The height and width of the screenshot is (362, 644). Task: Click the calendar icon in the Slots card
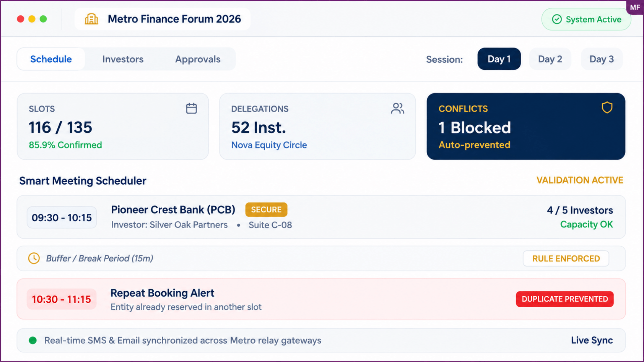click(192, 108)
